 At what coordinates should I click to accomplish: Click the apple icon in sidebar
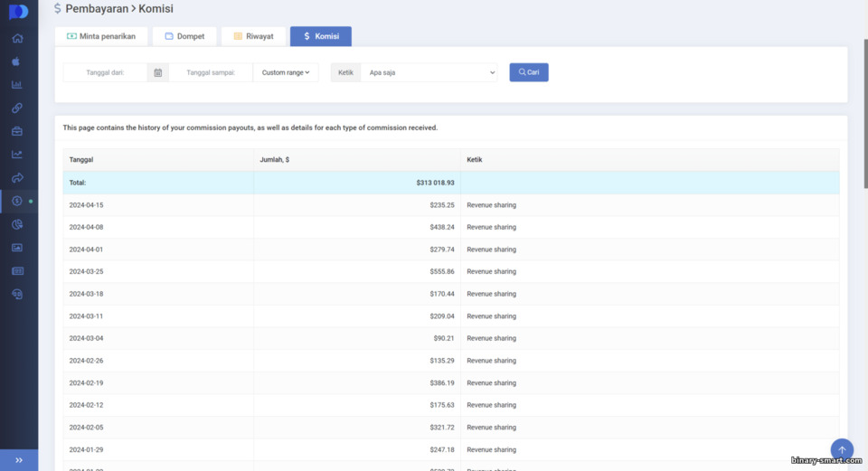click(16, 61)
